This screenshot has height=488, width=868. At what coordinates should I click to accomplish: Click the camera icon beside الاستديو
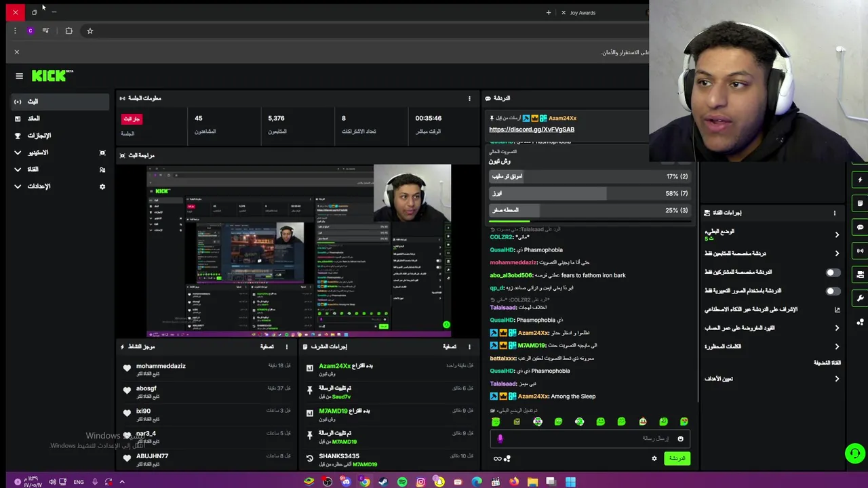[102, 152]
